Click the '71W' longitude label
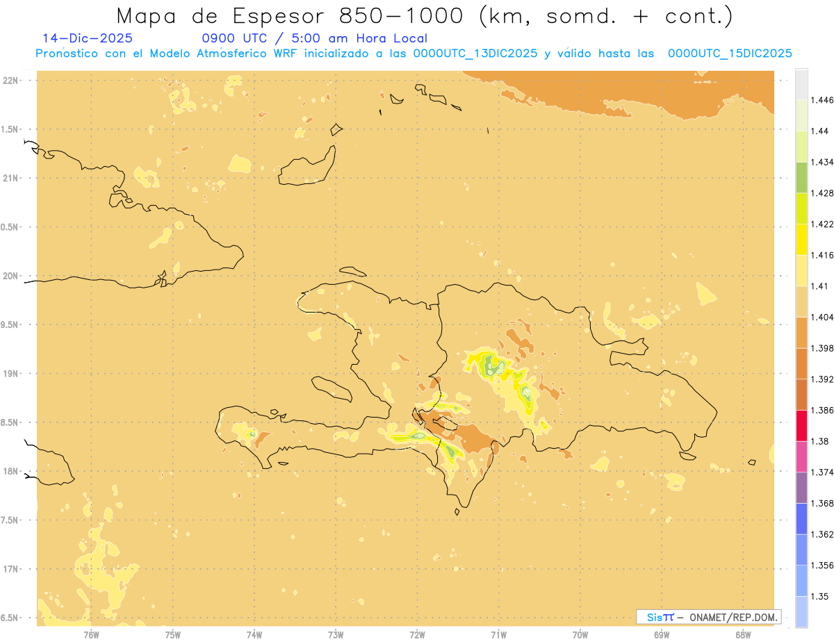Image resolution: width=834 pixels, height=644 pixels. tap(498, 635)
